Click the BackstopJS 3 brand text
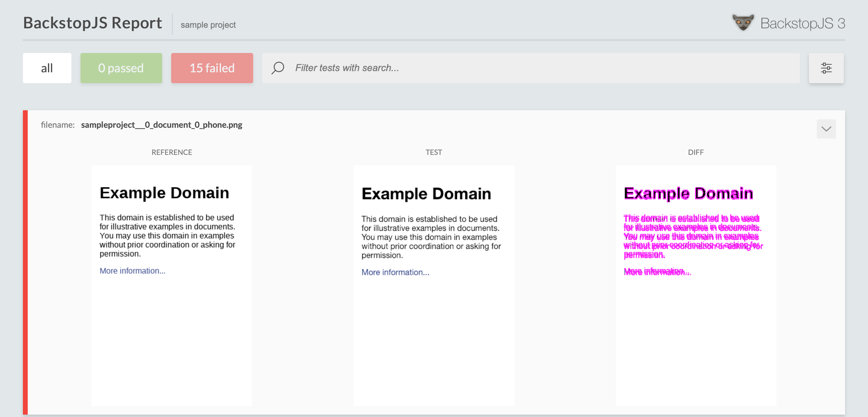The image size is (868, 417). click(802, 24)
